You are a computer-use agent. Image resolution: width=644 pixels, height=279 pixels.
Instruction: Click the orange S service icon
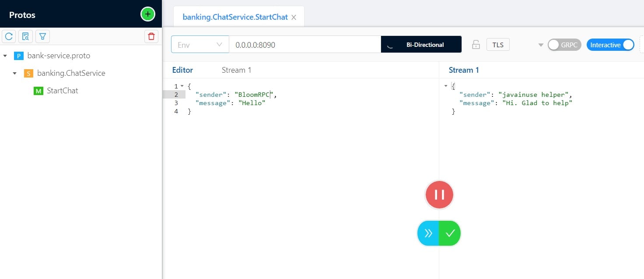pyautogui.click(x=28, y=74)
